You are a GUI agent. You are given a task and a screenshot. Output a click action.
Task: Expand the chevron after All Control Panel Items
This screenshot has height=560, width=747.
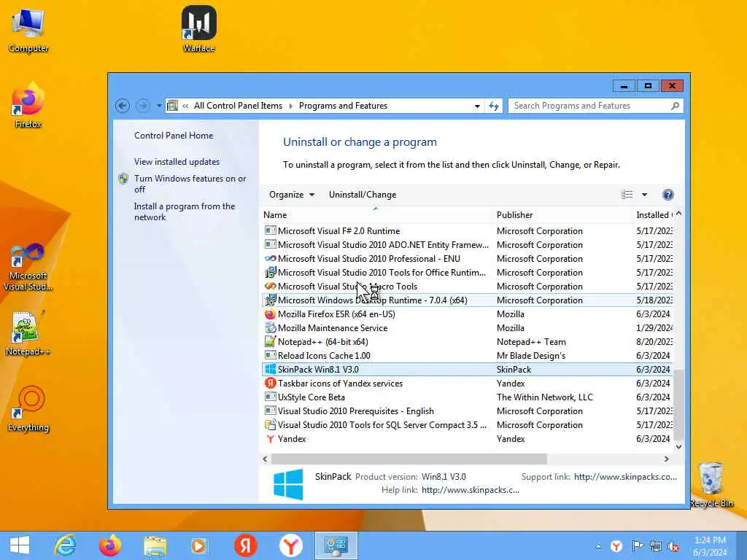click(290, 106)
